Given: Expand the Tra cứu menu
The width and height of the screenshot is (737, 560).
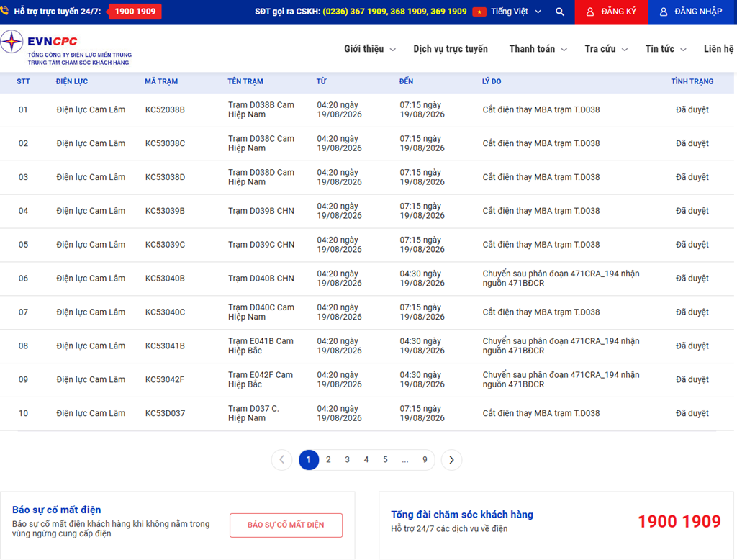Looking at the screenshot, I should [x=606, y=49].
